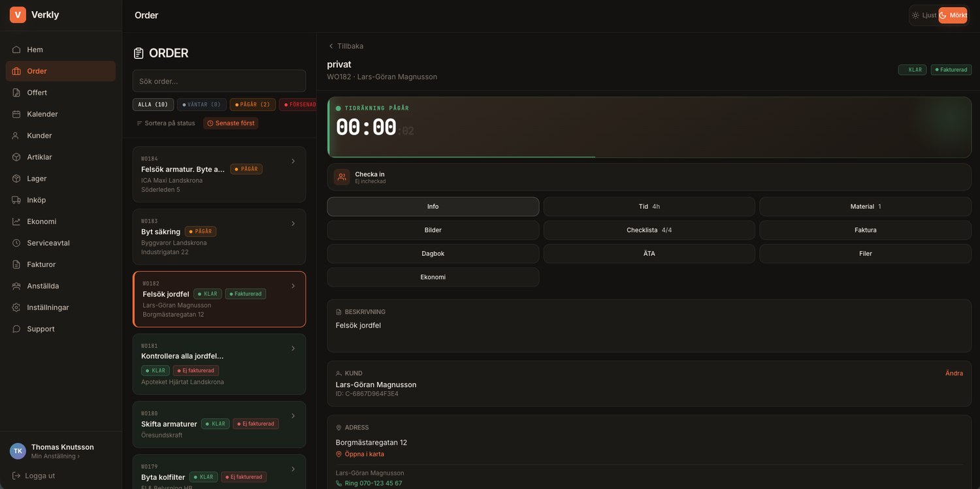This screenshot has width=980, height=489.
Task: Expand order WO180 using its chevron
Action: coord(293,416)
